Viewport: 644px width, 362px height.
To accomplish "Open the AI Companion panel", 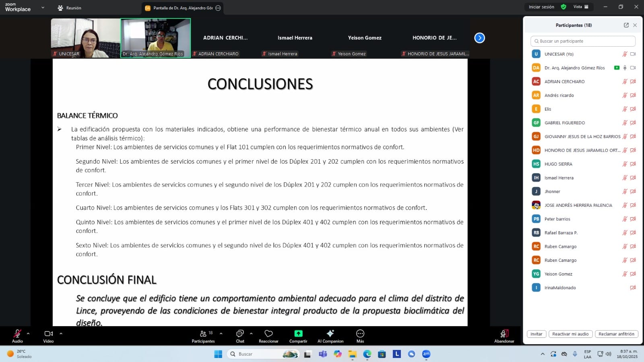I will 330,334.
